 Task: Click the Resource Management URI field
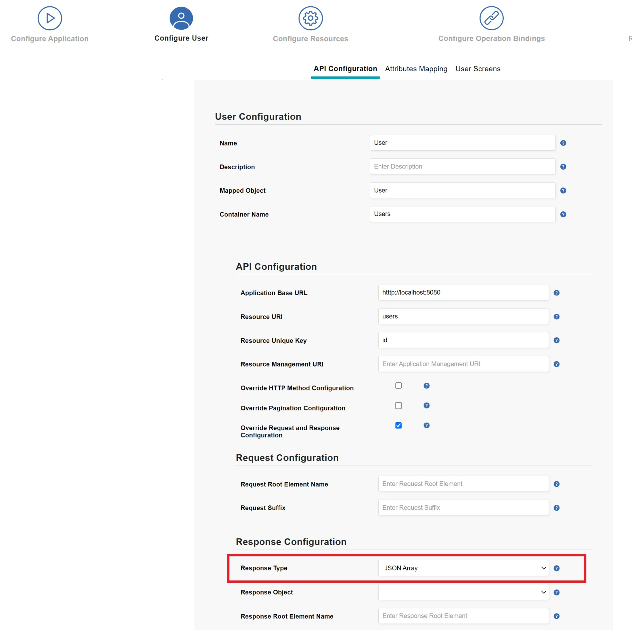point(463,364)
